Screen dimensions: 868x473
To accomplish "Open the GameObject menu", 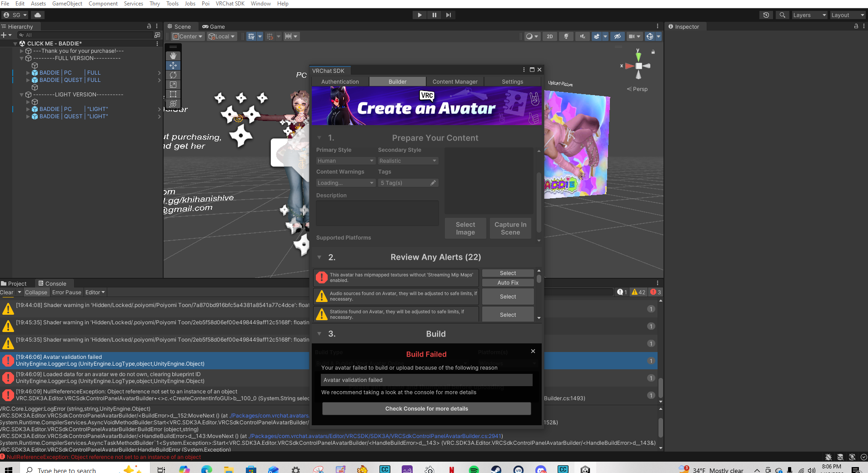I will point(67,4).
